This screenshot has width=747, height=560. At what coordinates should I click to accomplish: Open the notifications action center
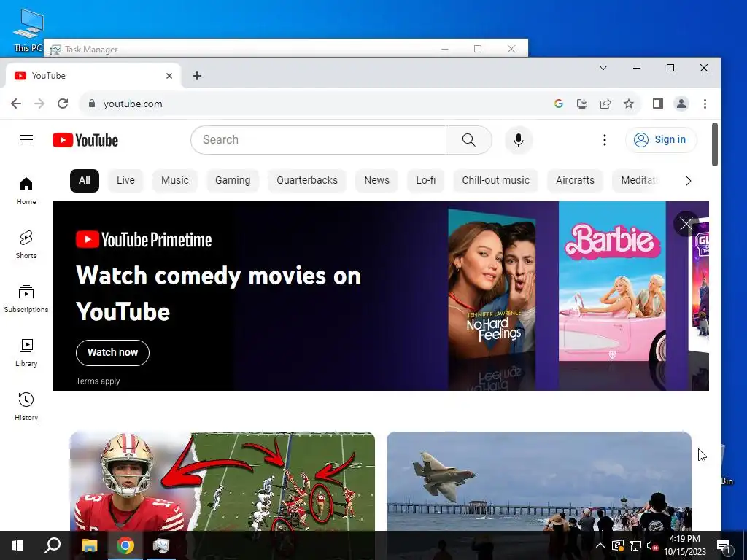[x=724, y=546]
